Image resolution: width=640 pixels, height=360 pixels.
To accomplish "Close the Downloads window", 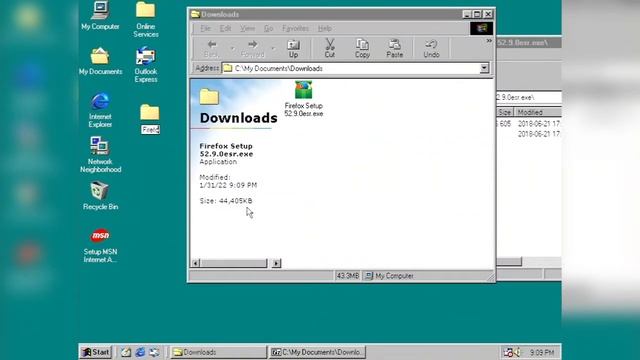I will 488,14.
